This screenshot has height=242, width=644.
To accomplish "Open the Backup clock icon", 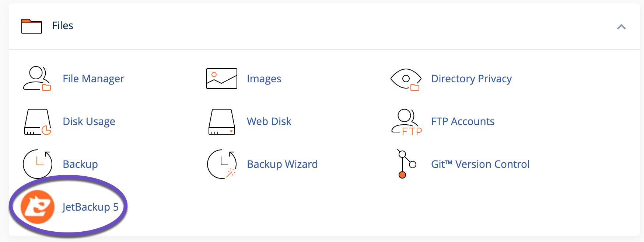I will pyautogui.click(x=37, y=164).
